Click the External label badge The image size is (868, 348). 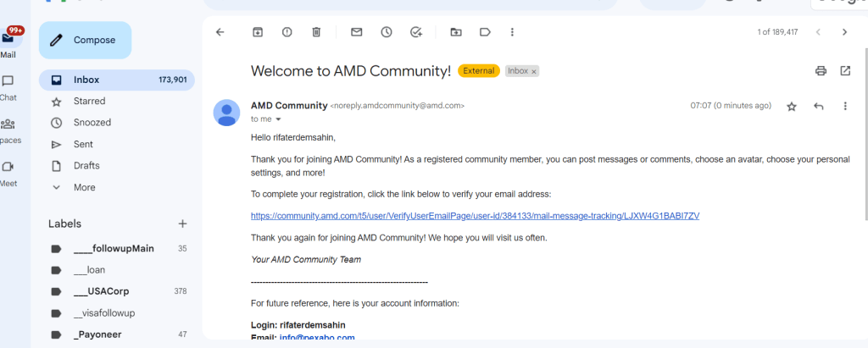coord(479,71)
